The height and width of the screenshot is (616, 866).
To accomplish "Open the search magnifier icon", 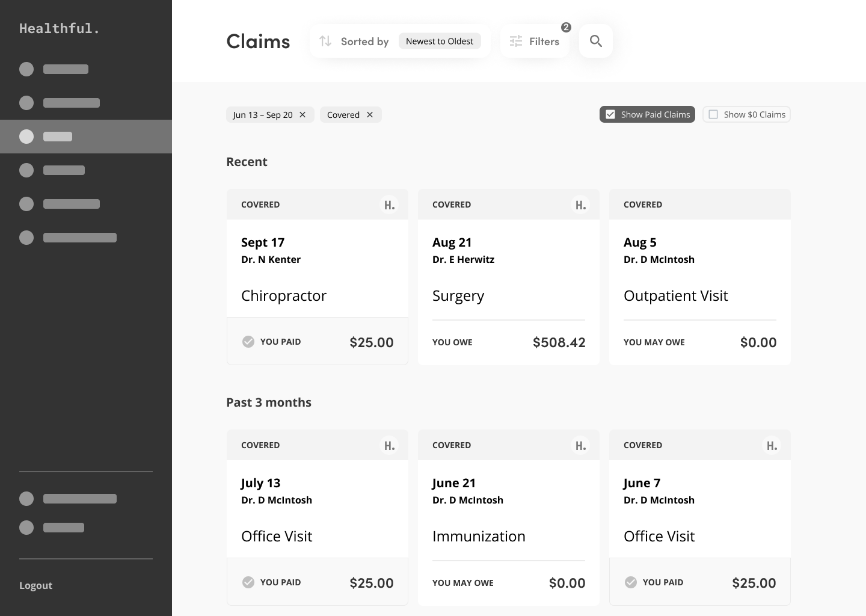I will [x=596, y=41].
